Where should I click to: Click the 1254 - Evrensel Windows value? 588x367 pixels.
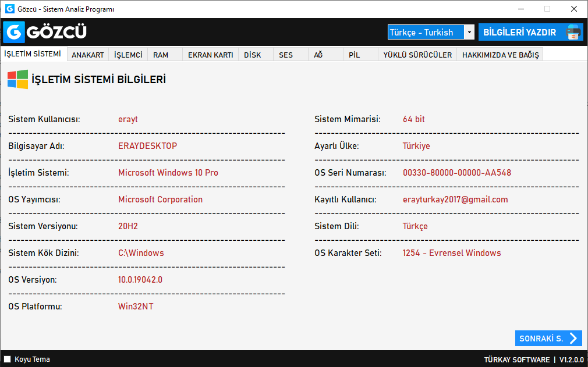pyautogui.click(x=452, y=253)
